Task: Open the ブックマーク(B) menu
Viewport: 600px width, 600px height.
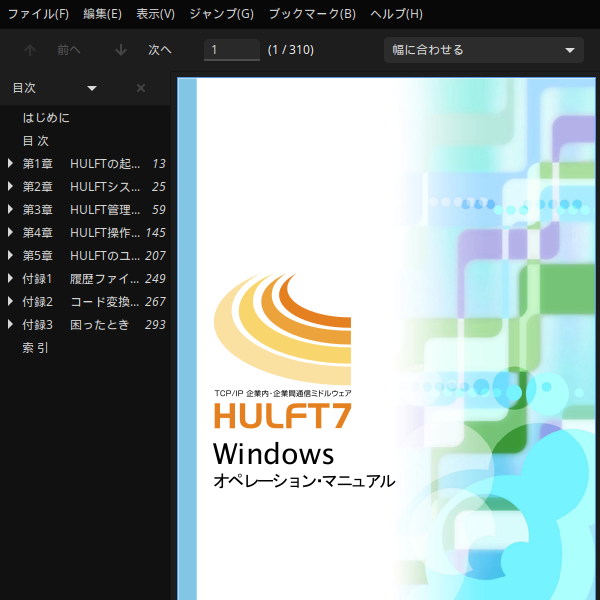Action: point(312,14)
